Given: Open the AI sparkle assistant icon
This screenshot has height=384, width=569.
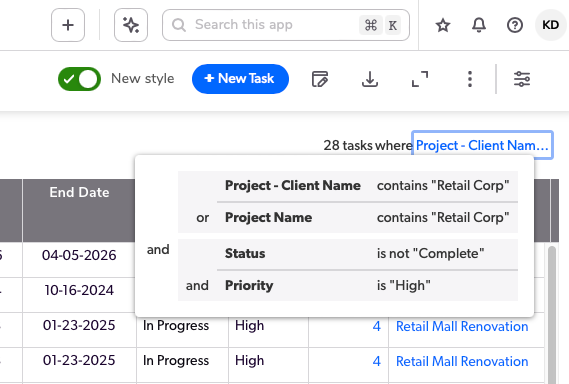Looking at the screenshot, I should (x=131, y=25).
